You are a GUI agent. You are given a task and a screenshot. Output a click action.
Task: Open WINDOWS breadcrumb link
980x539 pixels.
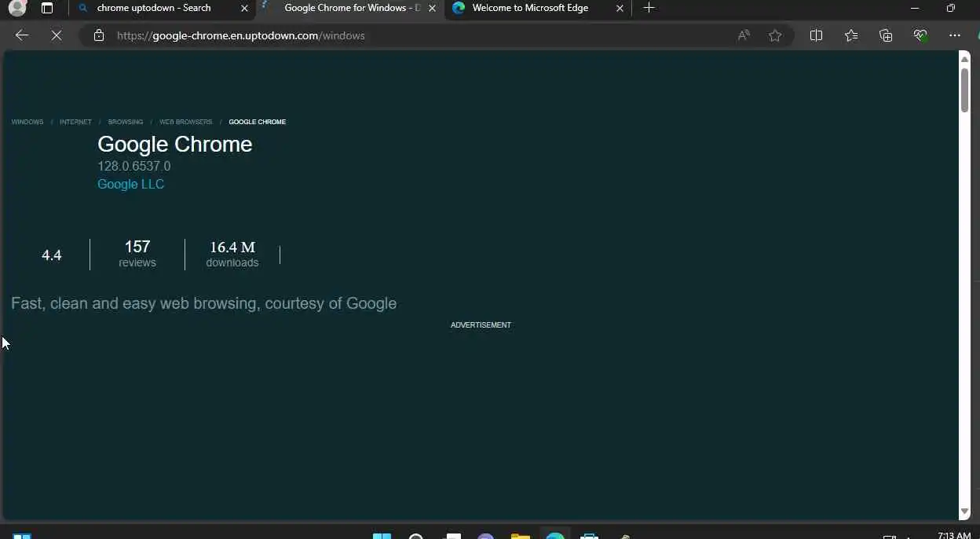(x=27, y=122)
